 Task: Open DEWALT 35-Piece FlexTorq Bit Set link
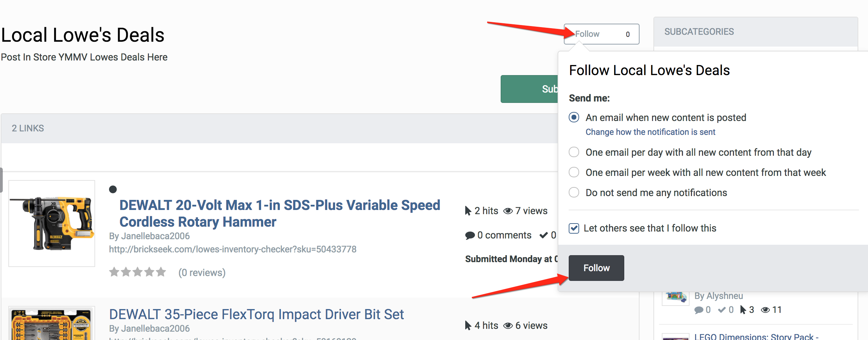pos(256,314)
